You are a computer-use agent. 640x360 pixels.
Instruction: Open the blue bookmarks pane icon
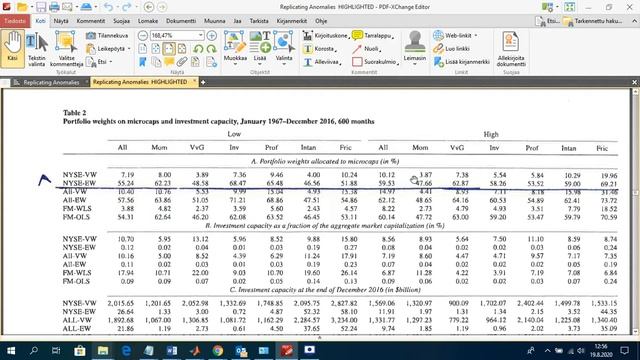pos(142,62)
